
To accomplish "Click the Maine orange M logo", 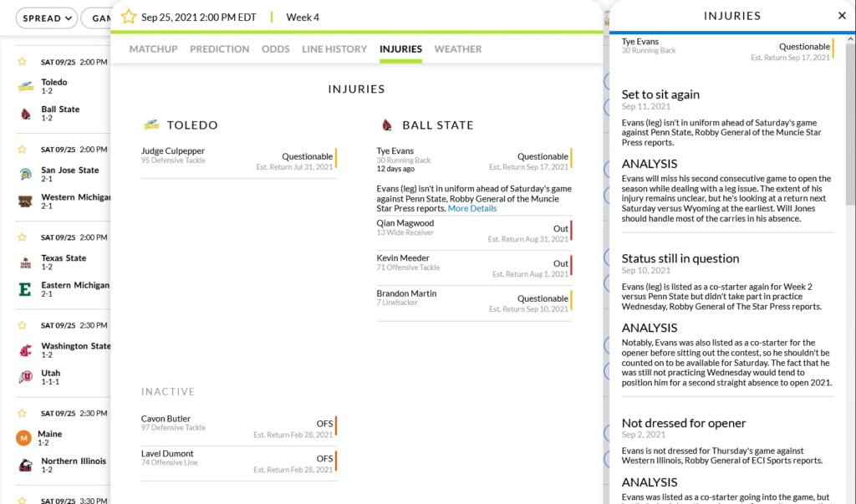I will click(x=23, y=438).
